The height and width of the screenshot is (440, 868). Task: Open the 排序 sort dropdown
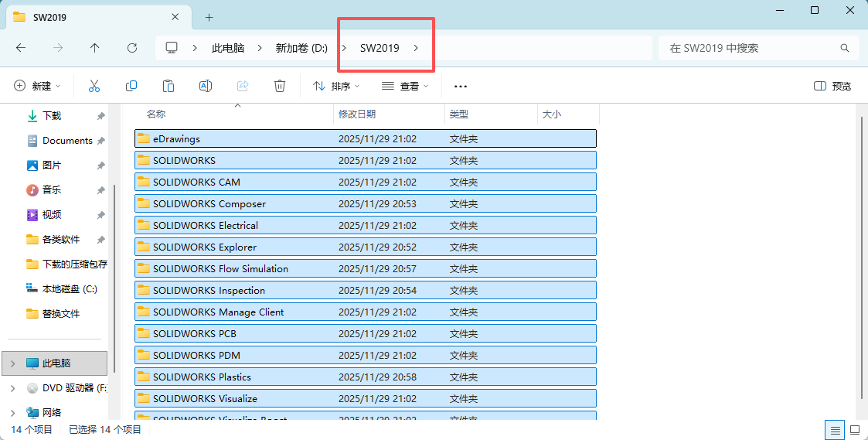(x=336, y=86)
